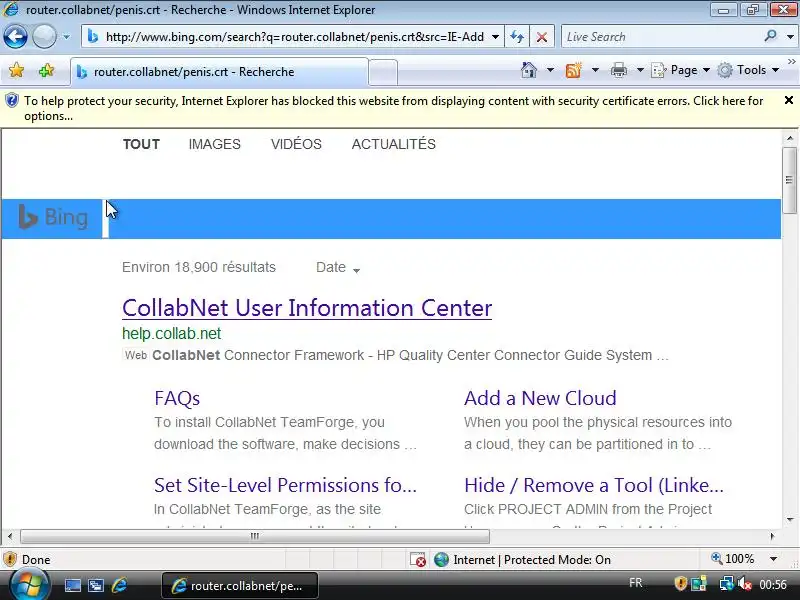Click the vertical scrollbar up arrow
800x600 pixels.
point(790,138)
